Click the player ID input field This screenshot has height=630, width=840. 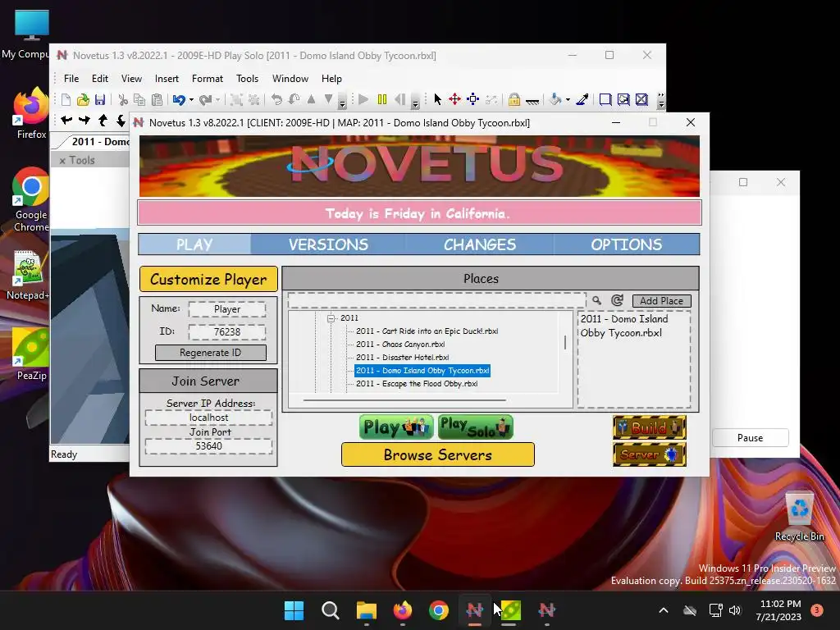tap(227, 331)
